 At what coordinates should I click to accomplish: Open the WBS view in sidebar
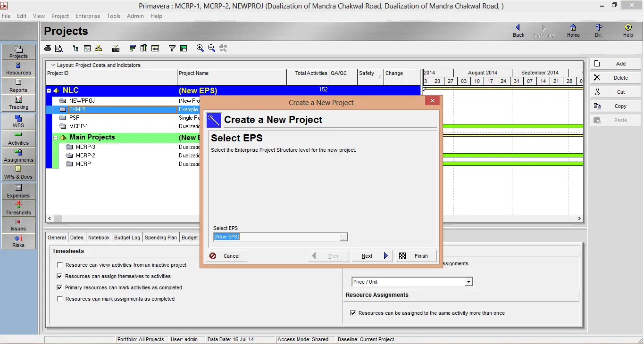point(18,122)
